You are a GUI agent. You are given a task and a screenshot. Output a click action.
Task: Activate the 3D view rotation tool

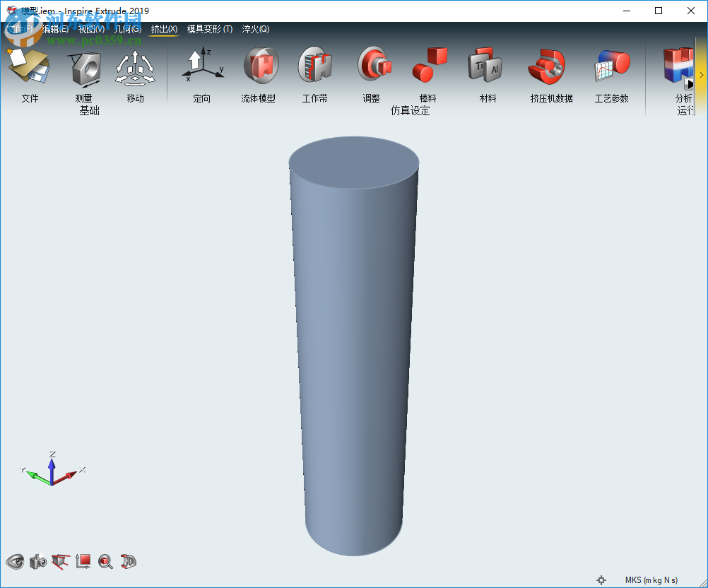coord(128,562)
